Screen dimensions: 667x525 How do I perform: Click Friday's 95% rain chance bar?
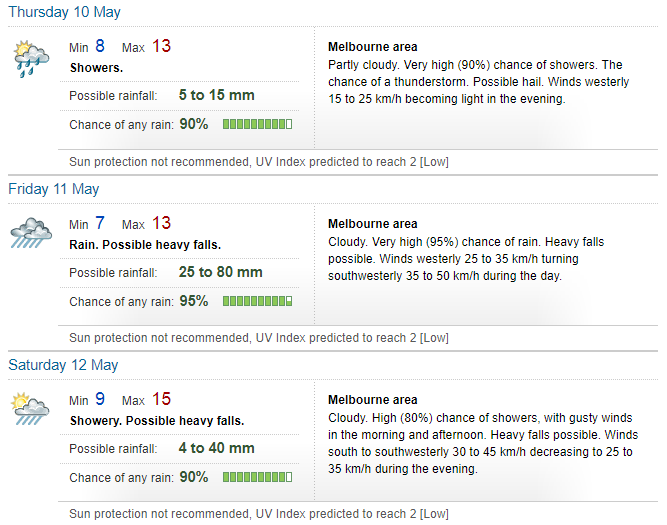click(257, 301)
